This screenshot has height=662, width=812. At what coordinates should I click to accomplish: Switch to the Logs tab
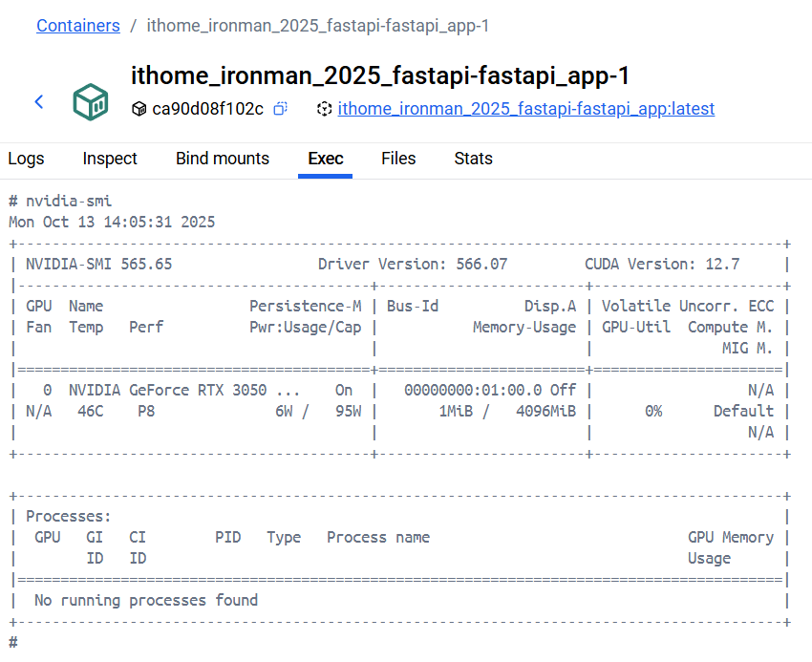coord(26,159)
